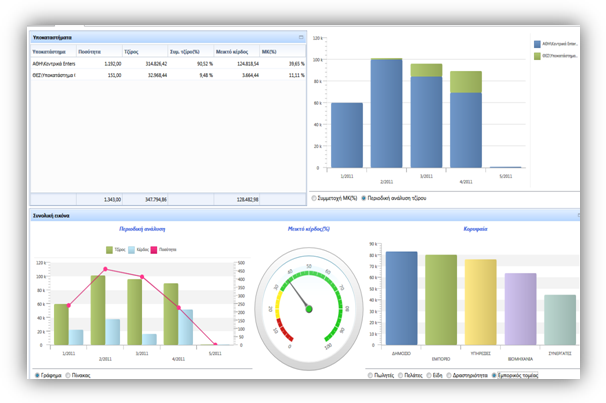This screenshot has width=606, height=403.
Task: Click the Περιοδική ανάλυση chart title
Action: click(142, 229)
